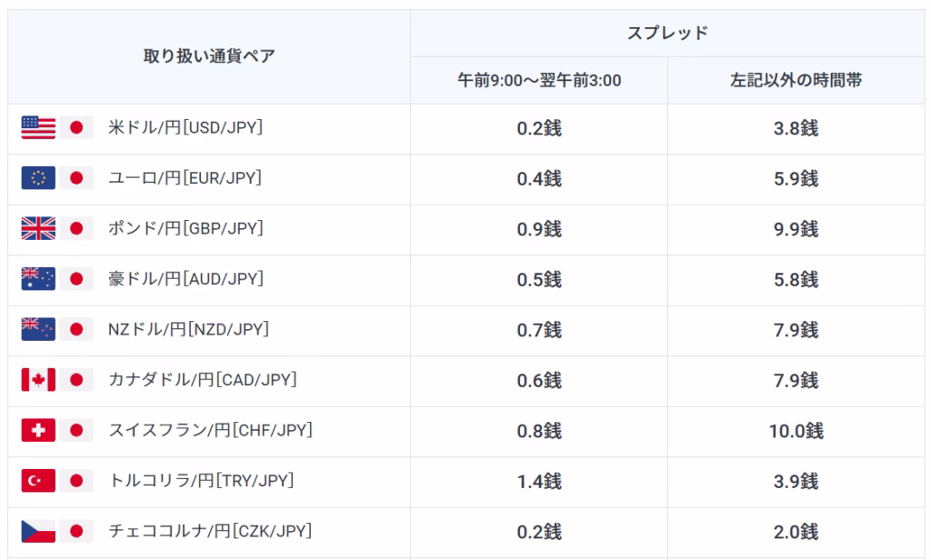Click the スプレッド column header
The height and width of the screenshot is (560, 931).
click(x=667, y=34)
